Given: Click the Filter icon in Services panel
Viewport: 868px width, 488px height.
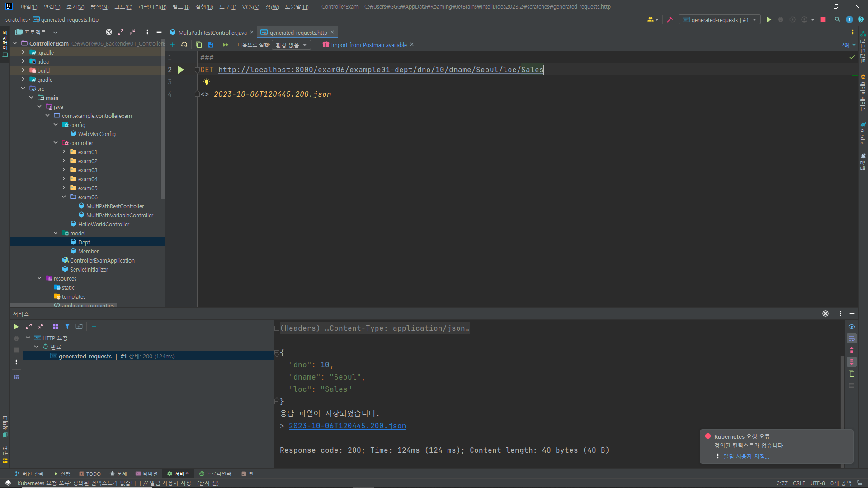Looking at the screenshot, I should coord(67,326).
